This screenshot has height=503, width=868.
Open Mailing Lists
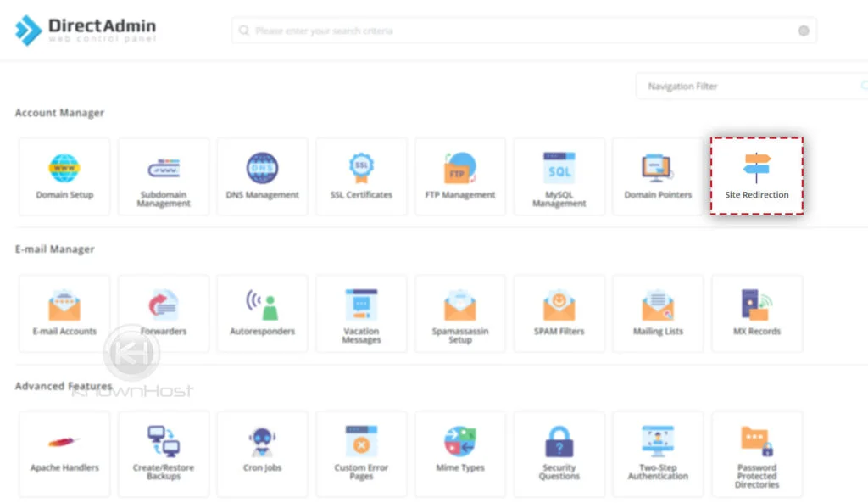(x=658, y=314)
